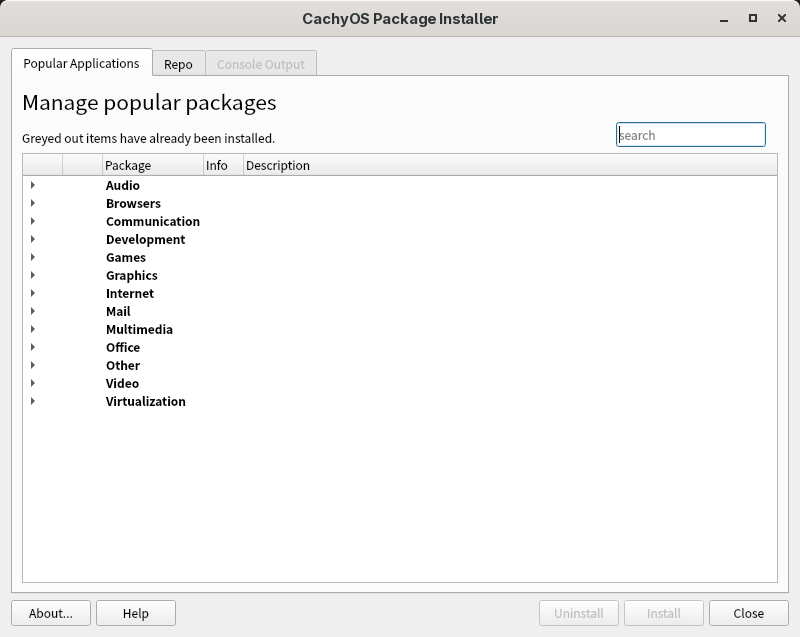Select the Multimedia category row
This screenshot has height=637, width=800.
(139, 329)
